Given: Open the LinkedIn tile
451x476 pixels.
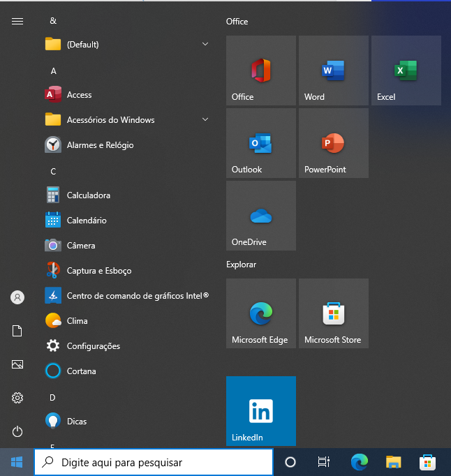Looking at the screenshot, I should pyautogui.click(x=261, y=411).
